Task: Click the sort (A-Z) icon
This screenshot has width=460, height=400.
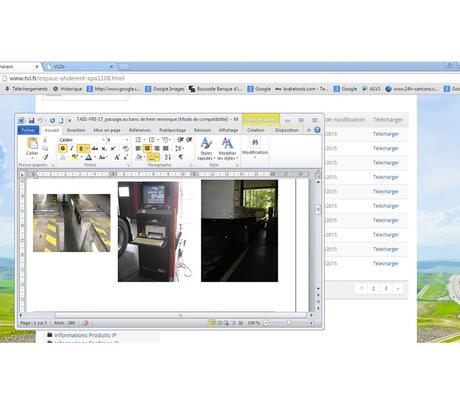Action: tap(168, 157)
